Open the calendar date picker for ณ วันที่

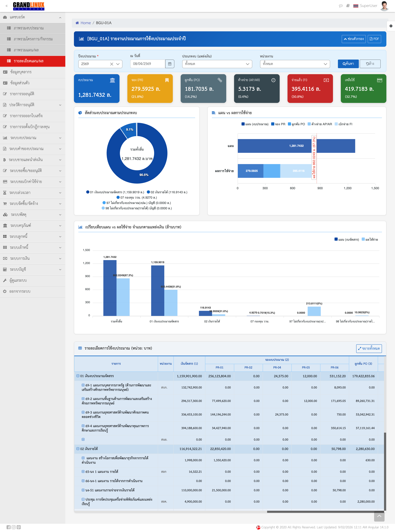click(x=170, y=64)
